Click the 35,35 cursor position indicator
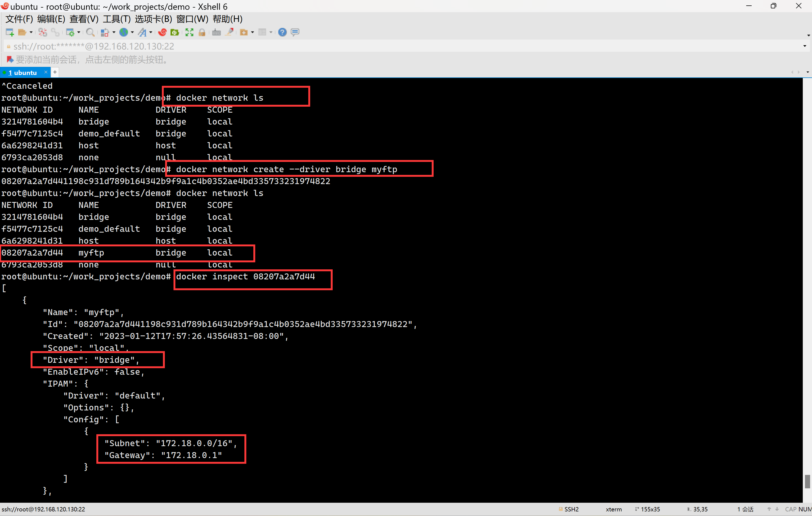Viewport: 812px width, 516px height. [x=697, y=509]
